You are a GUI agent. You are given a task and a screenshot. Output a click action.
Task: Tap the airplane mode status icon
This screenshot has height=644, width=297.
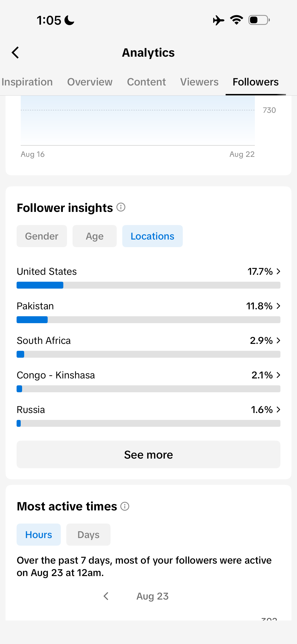218,20
